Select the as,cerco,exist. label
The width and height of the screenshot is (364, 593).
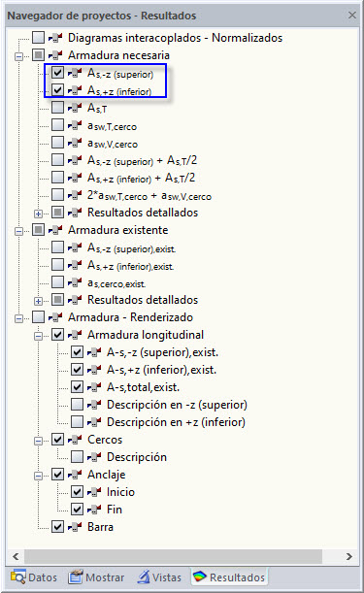[x=116, y=282]
